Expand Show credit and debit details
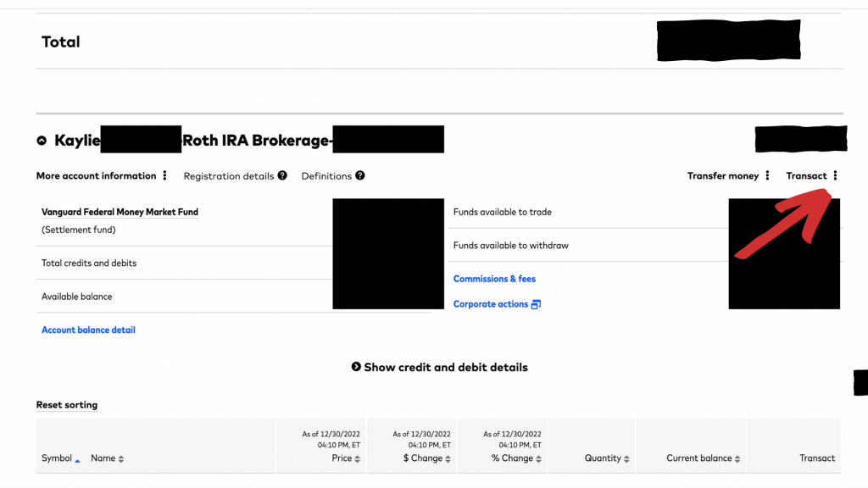The height and width of the screenshot is (488, 868). [439, 368]
